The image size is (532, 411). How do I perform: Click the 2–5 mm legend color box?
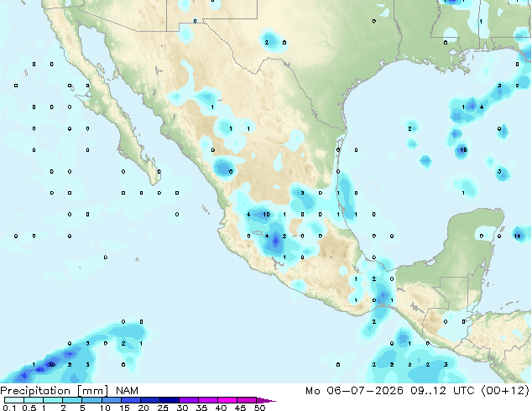point(72,400)
